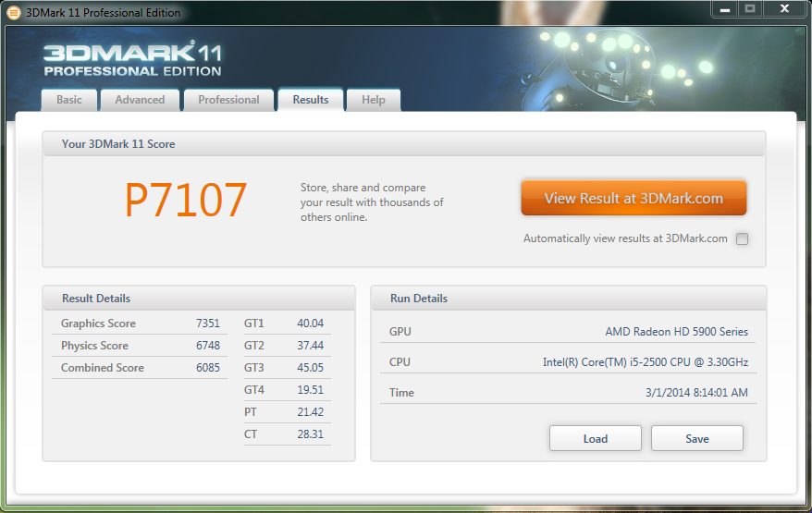This screenshot has width=812, height=513.
Task: Open the Advanced tab
Action: tap(140, 100)
